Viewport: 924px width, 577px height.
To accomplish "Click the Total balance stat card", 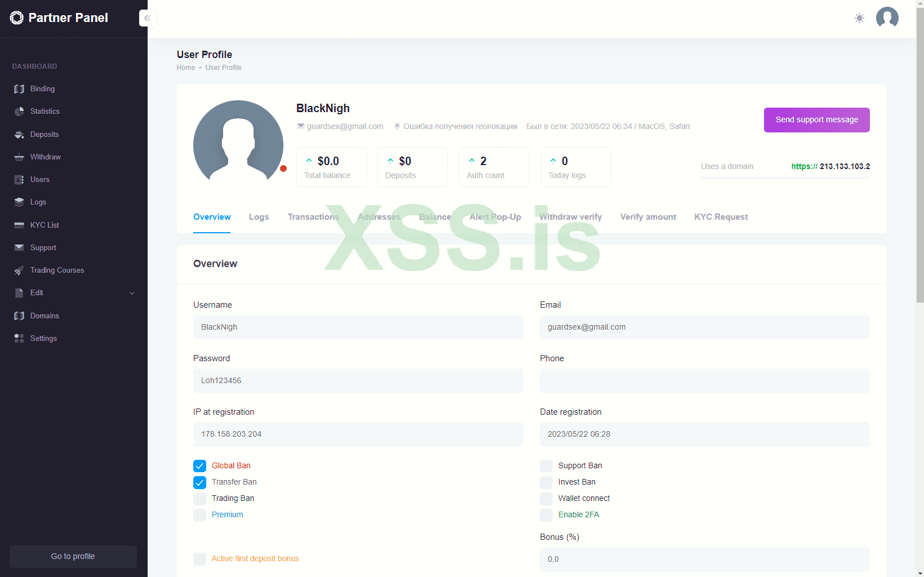I will pos(331,167).
